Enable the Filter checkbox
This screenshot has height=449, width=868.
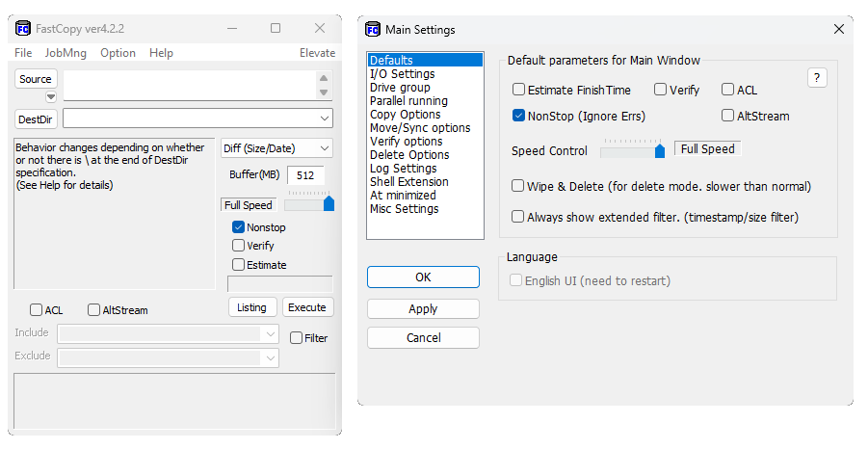(296, 338)
